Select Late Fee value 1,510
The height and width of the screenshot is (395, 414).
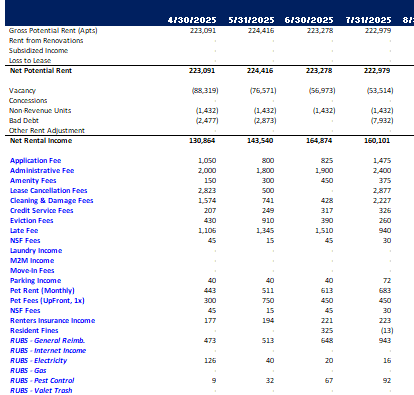pos(324,231)
